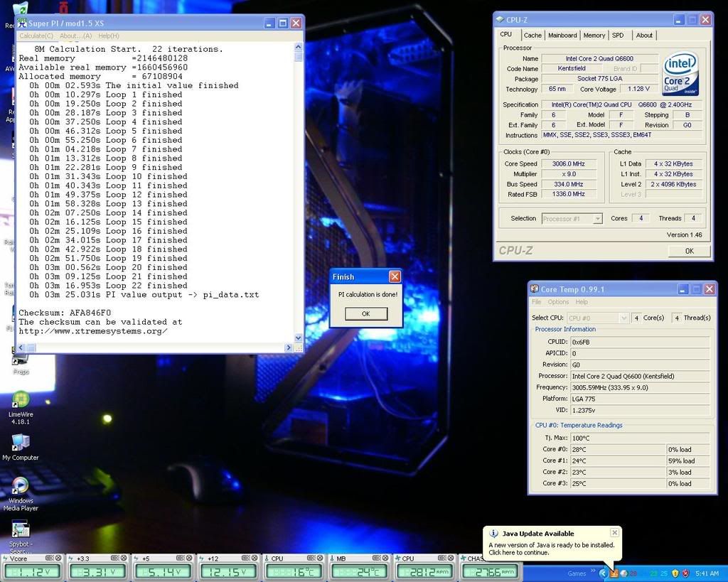Click the info icon in the Java balloon
This screenshot has height=582, width=728.
[x=494, y=534]
